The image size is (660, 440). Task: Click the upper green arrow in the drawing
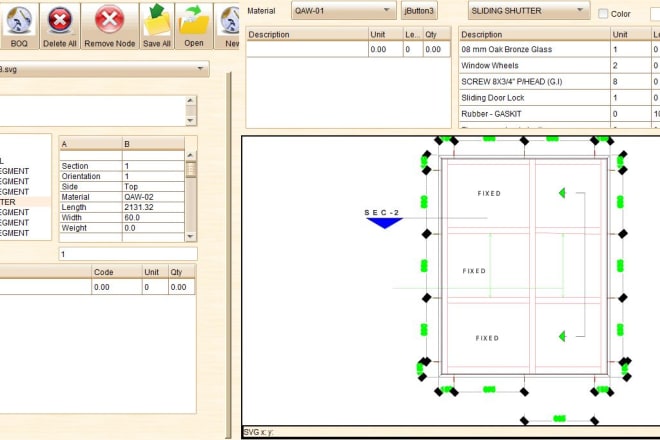pos(565,192)
